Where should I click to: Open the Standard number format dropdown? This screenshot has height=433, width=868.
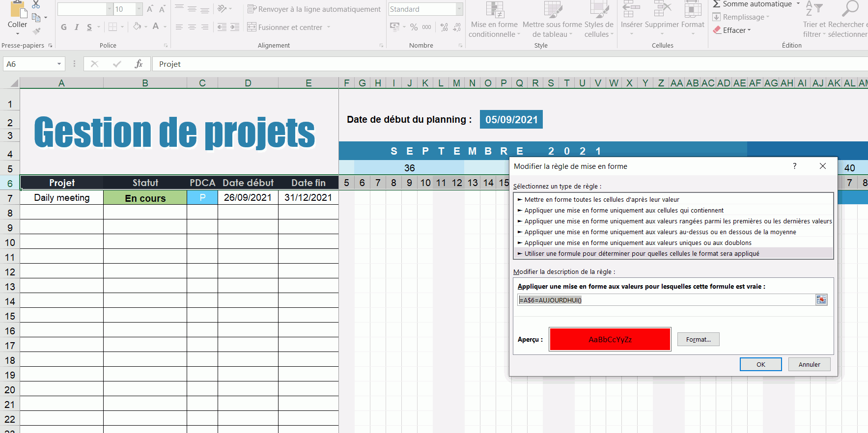click(x=459, y=9)
